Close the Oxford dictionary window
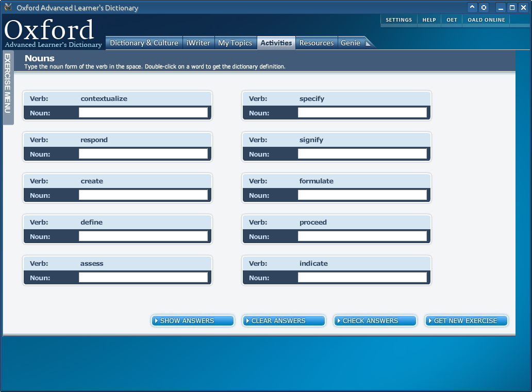 click(x=524, y=7)
